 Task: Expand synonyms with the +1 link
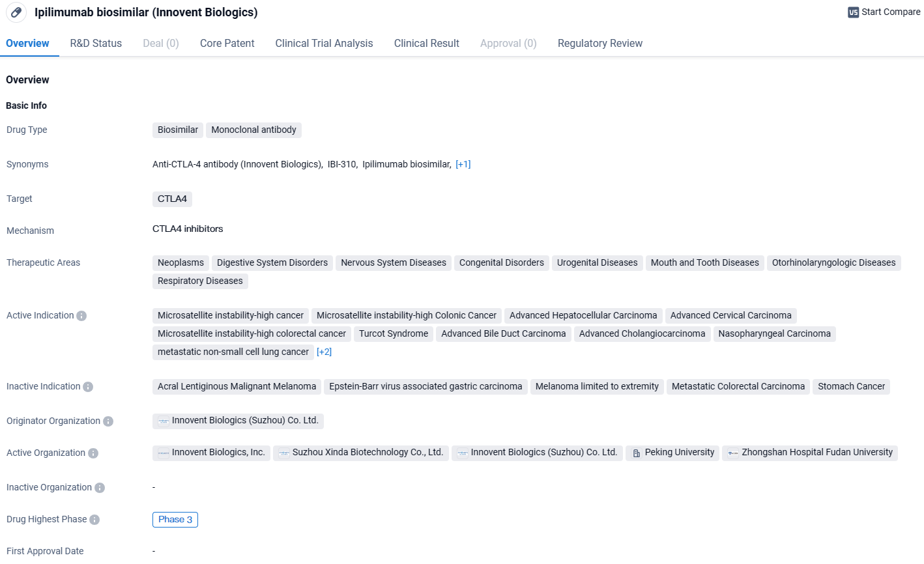tap(463, 164)
